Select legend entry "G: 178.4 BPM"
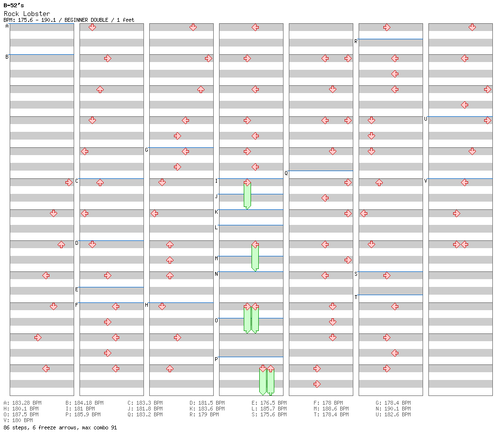 tap(393, 403)
